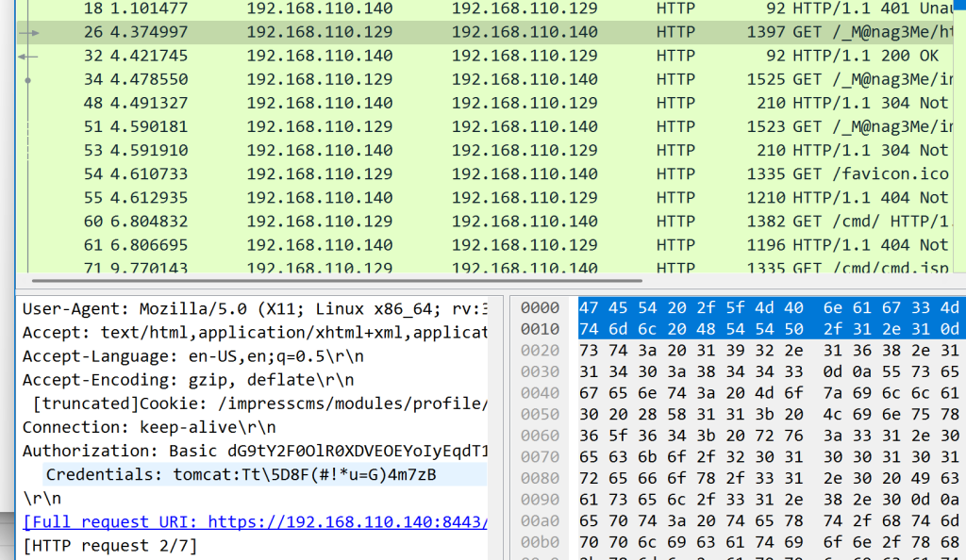Select packet 18 with the 401 response
This screenshot has width=966, height=560.
472,8
